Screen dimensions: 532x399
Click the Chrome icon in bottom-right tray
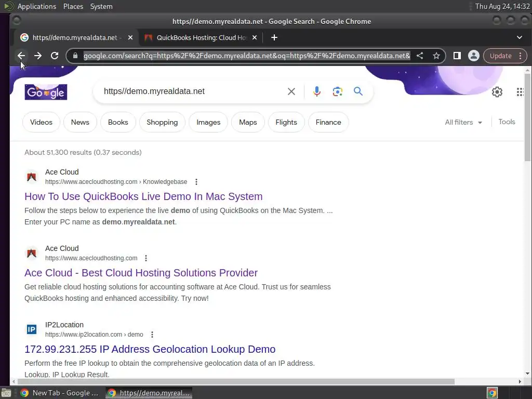coord(492,393)
